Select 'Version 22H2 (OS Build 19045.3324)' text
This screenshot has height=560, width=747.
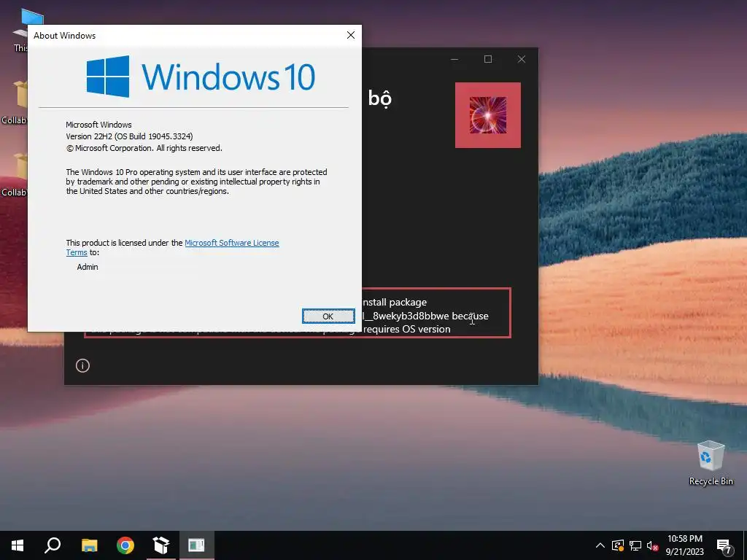pos(129,136)
